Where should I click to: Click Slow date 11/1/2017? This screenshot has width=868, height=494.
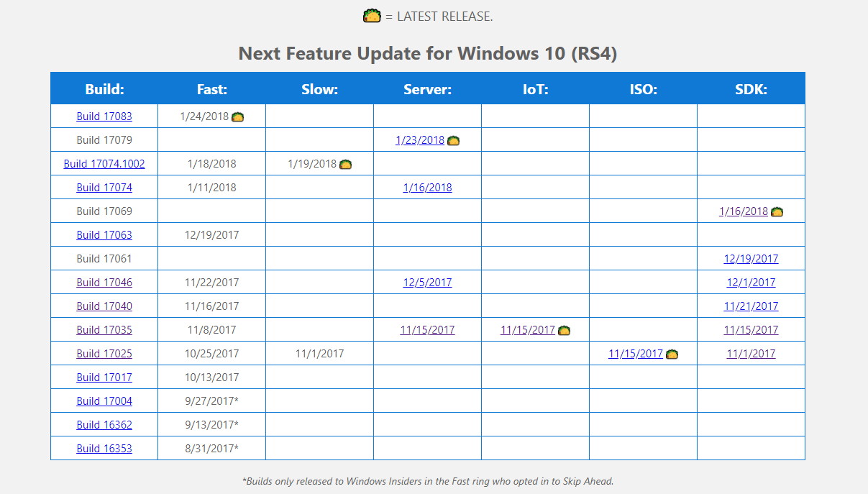pos(319,354)
